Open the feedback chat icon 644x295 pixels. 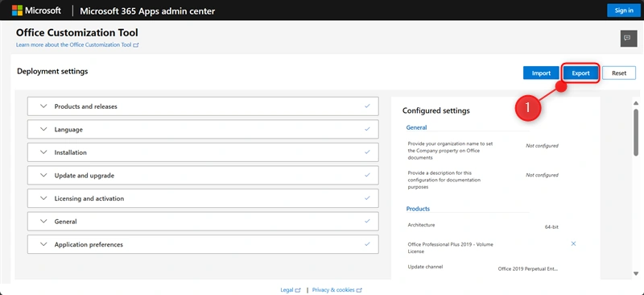pos(629,38)
